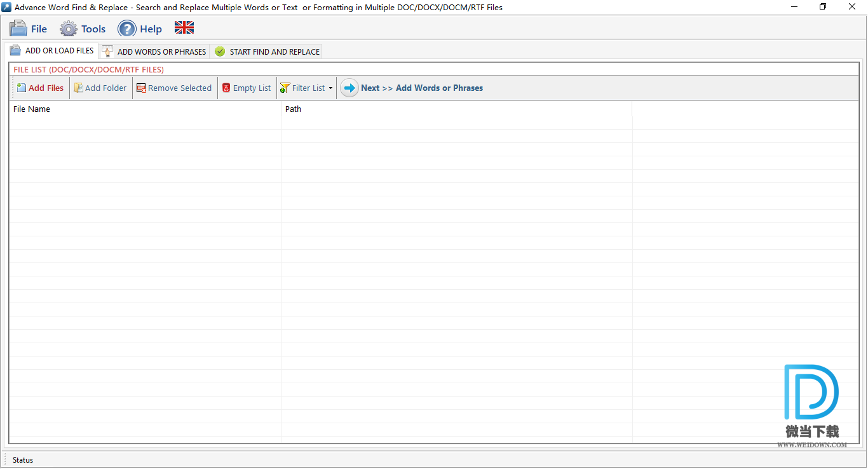Click the application icon in title bar
This screenshot has height=469, width=868.
[6, 7]
